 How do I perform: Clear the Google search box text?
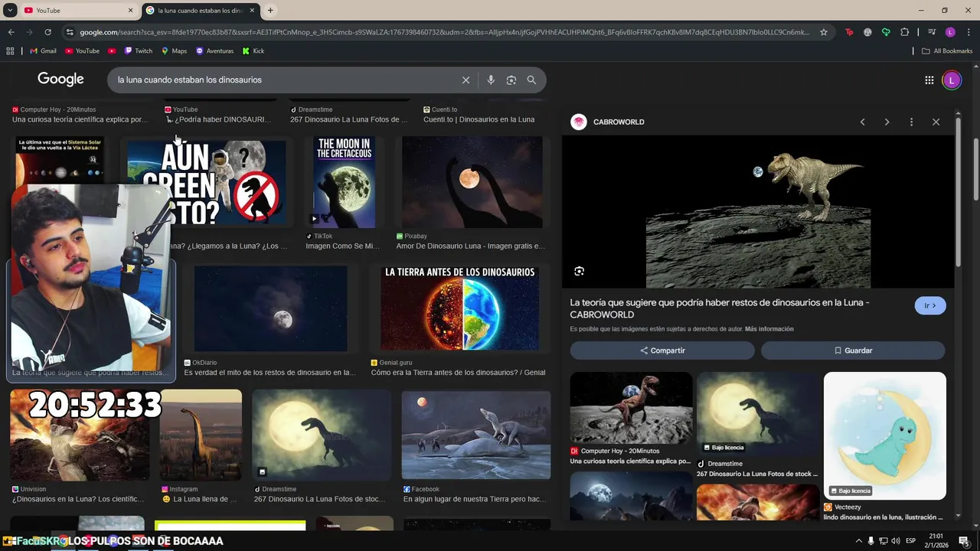pyautogui.click(x=465, y=80)
